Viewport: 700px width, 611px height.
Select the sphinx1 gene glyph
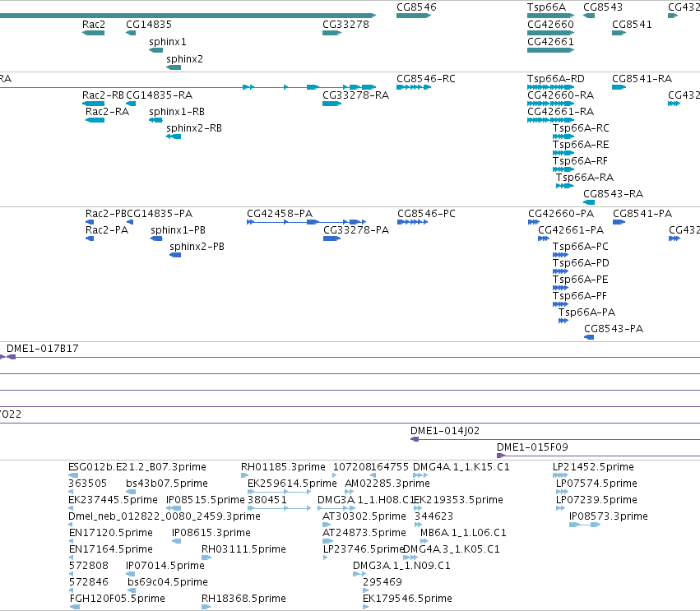click(x=155, y=50)
